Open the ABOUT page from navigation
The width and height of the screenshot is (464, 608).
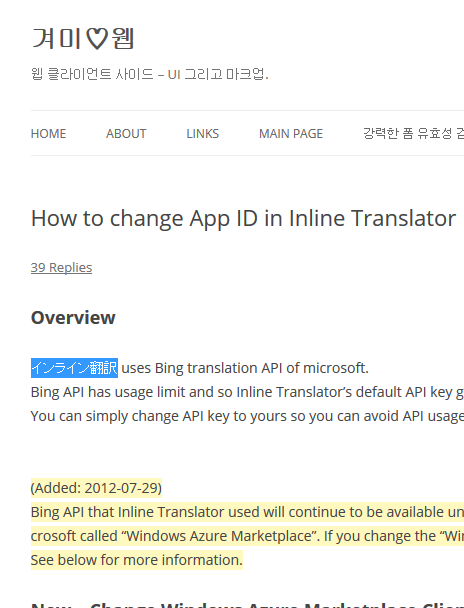coord(126,133)
